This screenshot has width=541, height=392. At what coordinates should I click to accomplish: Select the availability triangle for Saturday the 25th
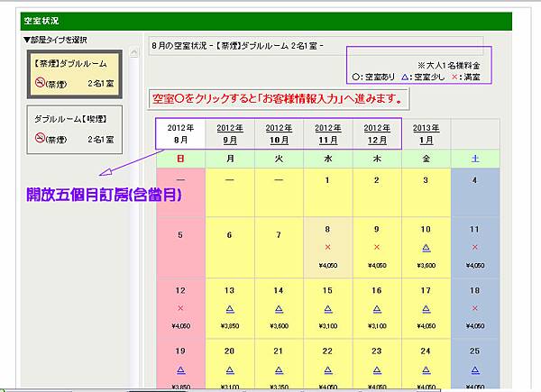[475, 370]
